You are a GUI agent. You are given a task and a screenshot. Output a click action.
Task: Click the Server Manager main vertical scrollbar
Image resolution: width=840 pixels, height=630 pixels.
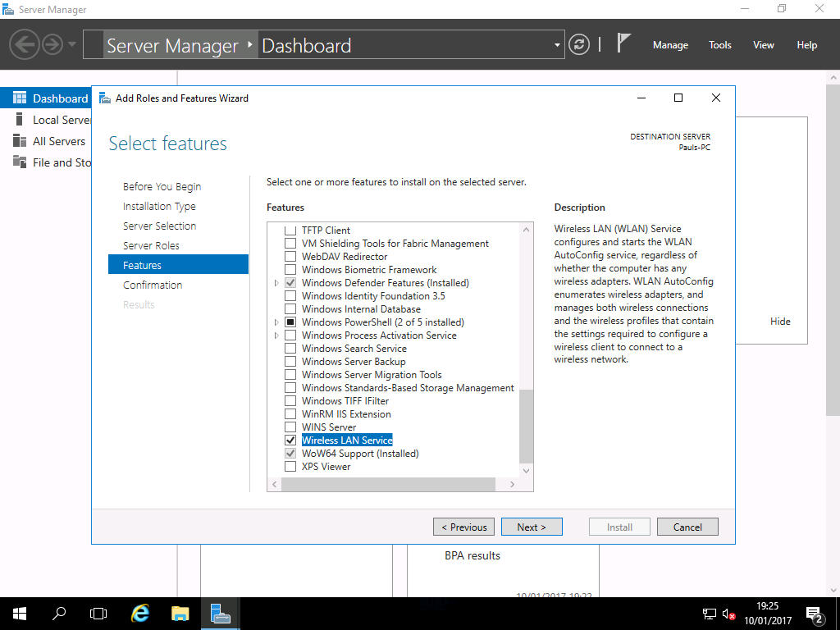tap(833, 249)
